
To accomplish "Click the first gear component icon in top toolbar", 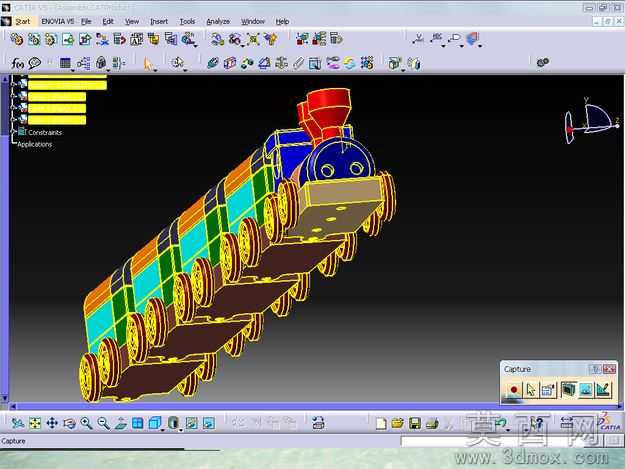I will click(x=17, y=39).
